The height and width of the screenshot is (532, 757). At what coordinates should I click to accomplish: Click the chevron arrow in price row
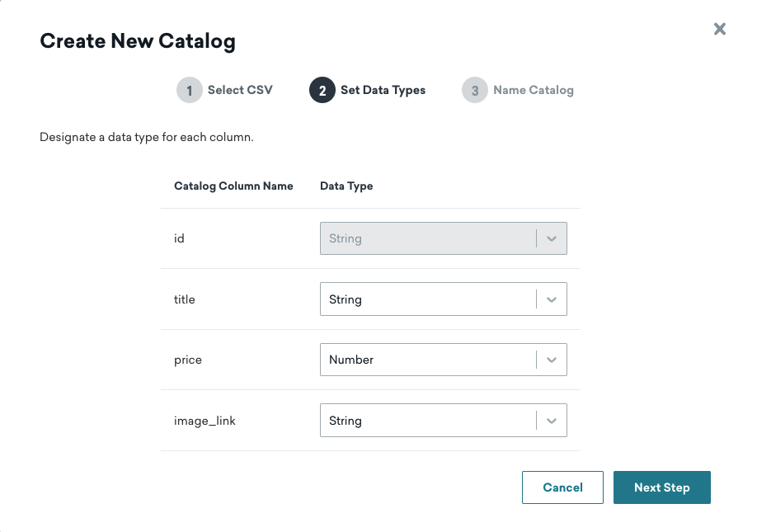pyautogui.click(x=552, y=360)
